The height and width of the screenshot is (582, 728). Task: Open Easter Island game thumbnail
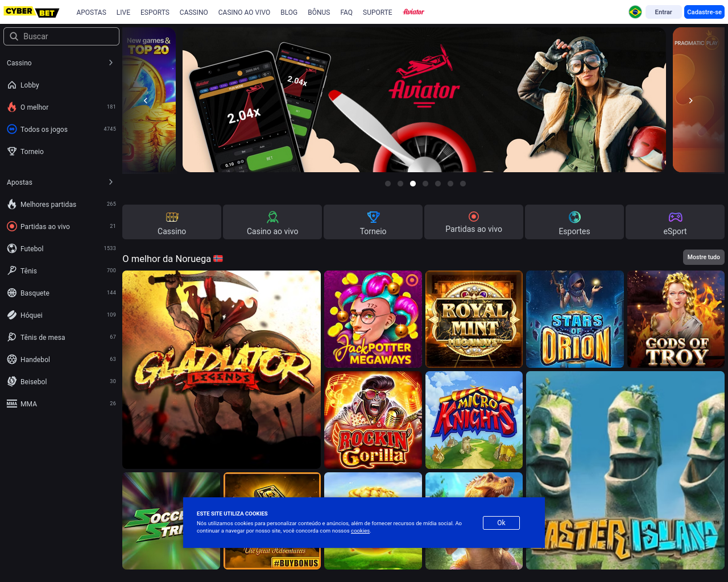point(625,471)
